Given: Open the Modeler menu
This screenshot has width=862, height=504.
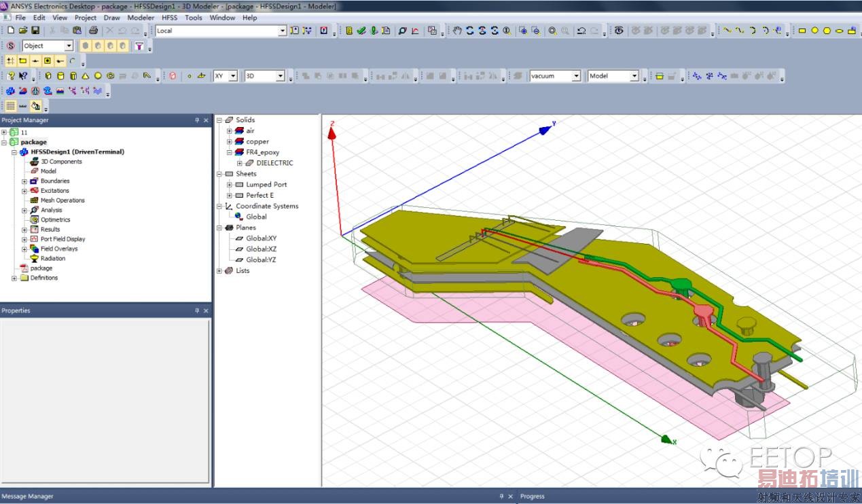Looking at the screenshot, I should [141, 18].
